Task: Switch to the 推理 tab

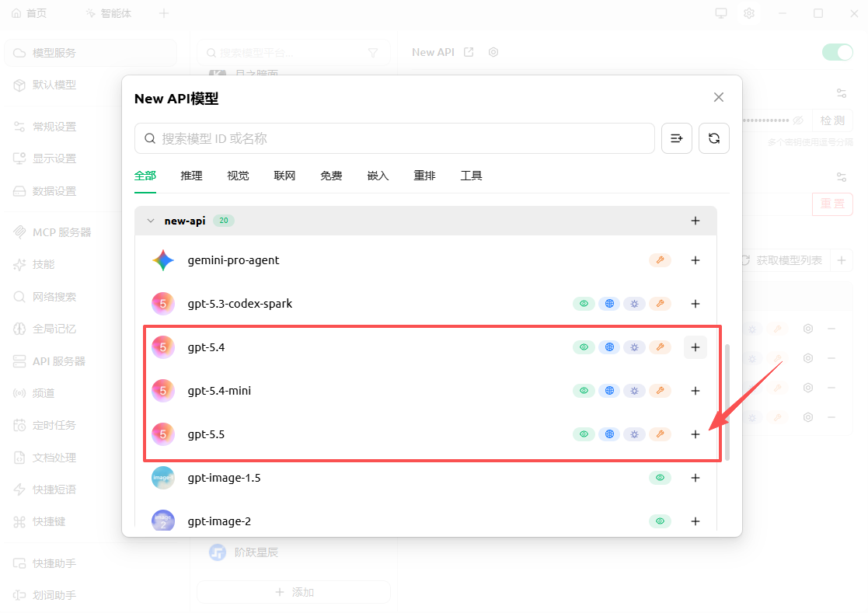Action: (191, 176)
